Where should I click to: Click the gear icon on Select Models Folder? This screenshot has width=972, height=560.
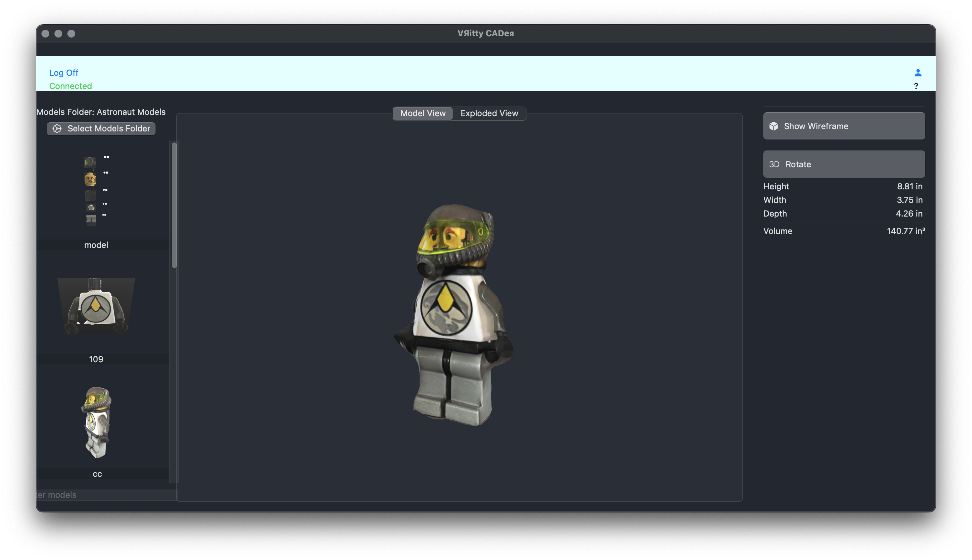[57, 129]
